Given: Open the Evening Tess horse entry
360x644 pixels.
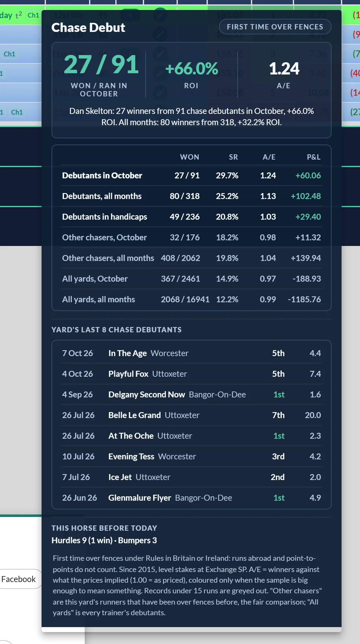Looking at the screenshot, I should (x=131, y=457).
